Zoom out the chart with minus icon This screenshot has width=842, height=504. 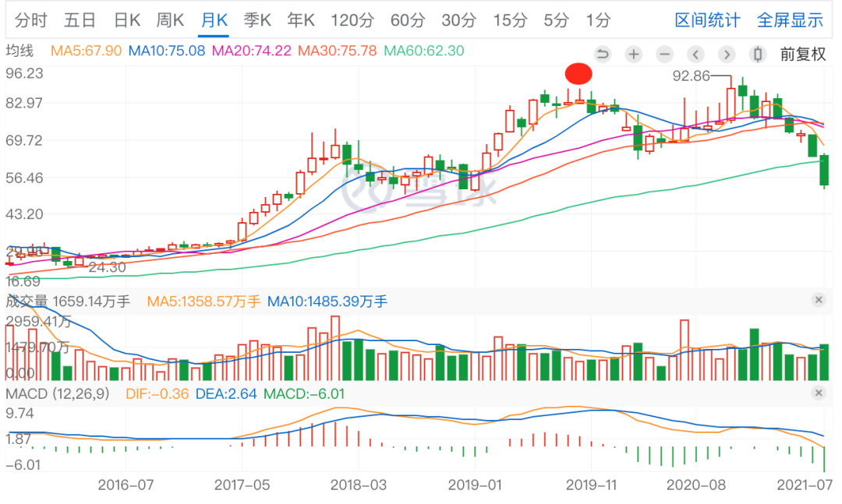pos(664,55)
